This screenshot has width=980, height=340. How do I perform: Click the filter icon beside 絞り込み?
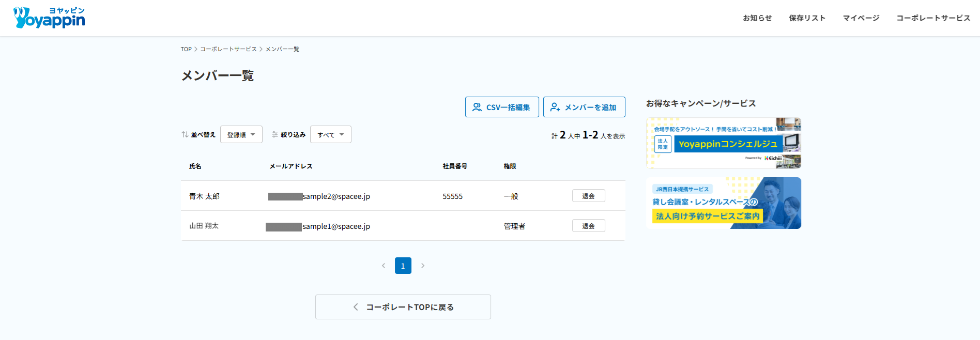tap(275, 134)
